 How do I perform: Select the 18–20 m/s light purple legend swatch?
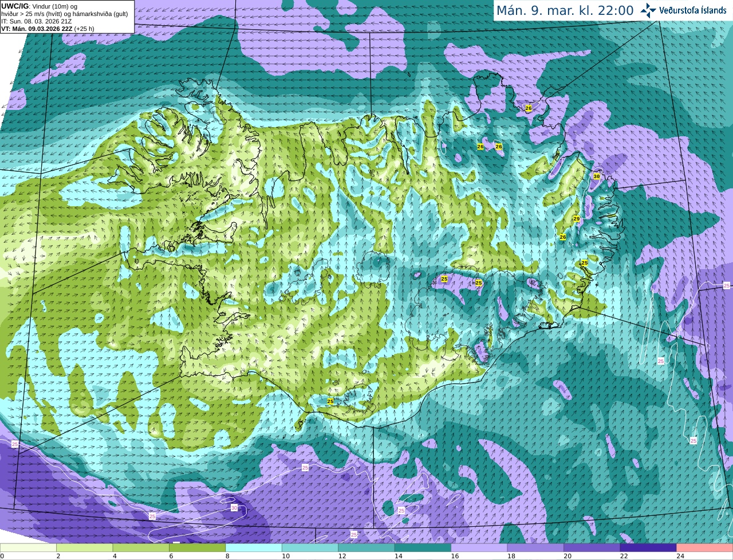point(536,547)
